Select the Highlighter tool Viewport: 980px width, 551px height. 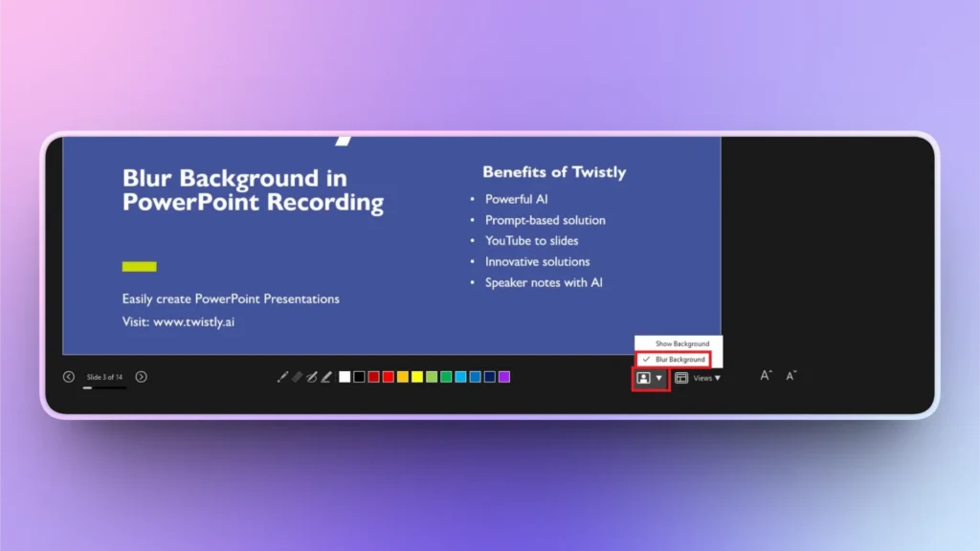pyautogui.click(x=326, y=376)
